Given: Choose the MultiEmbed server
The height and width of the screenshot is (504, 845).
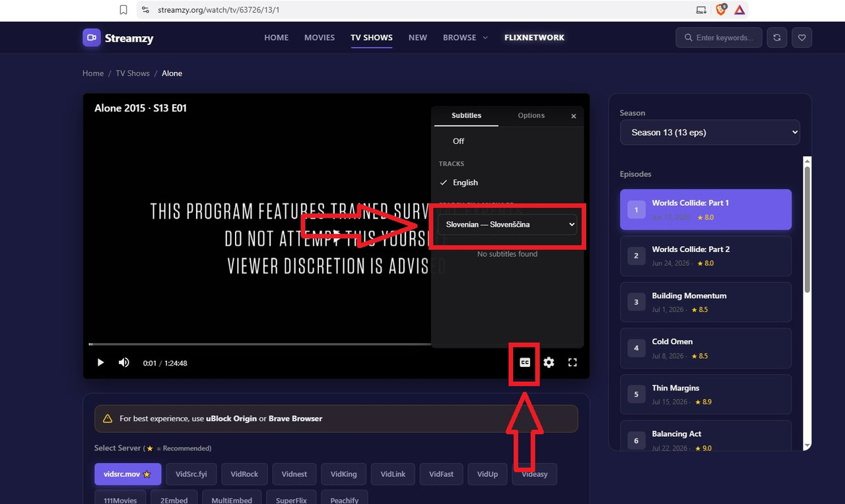Looking at the screenshot, I should coord(232,498).
